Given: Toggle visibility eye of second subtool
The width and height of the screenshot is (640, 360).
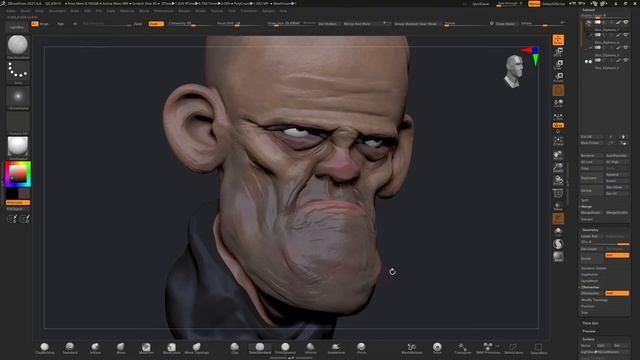Looking at the screenshot, I should pos(626,35).
